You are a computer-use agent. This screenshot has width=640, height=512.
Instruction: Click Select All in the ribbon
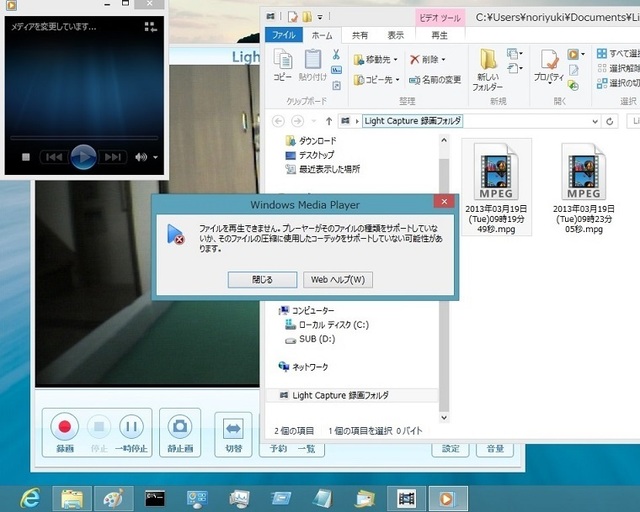pyautogui.click(x=618, y=53)
